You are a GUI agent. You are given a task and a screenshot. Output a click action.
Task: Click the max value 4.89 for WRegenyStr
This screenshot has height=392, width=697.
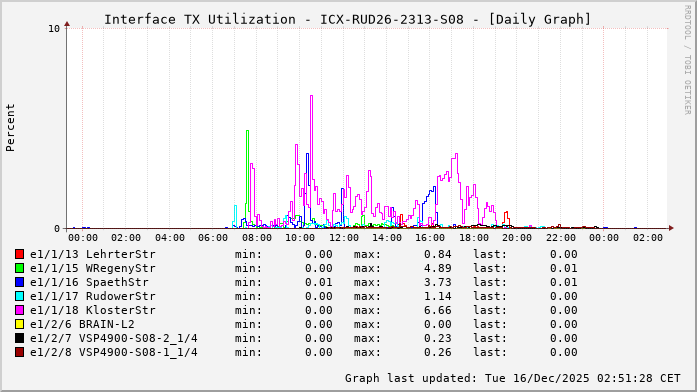coord(437,268)
